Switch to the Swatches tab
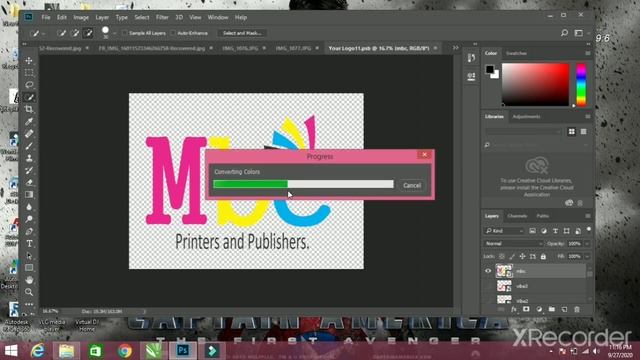This screenshot has height=360, width=640. (516, 53)
